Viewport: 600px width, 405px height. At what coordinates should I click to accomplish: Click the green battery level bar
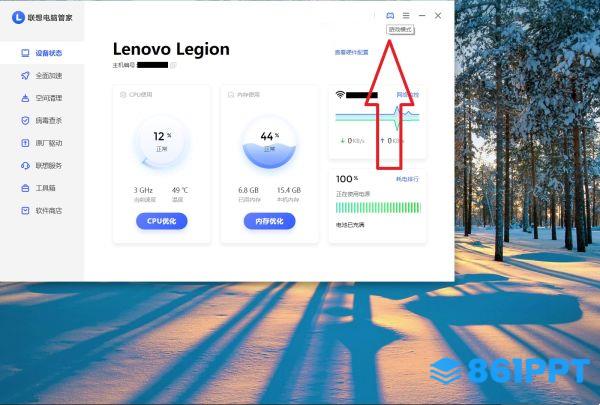[x=378, y=208]
